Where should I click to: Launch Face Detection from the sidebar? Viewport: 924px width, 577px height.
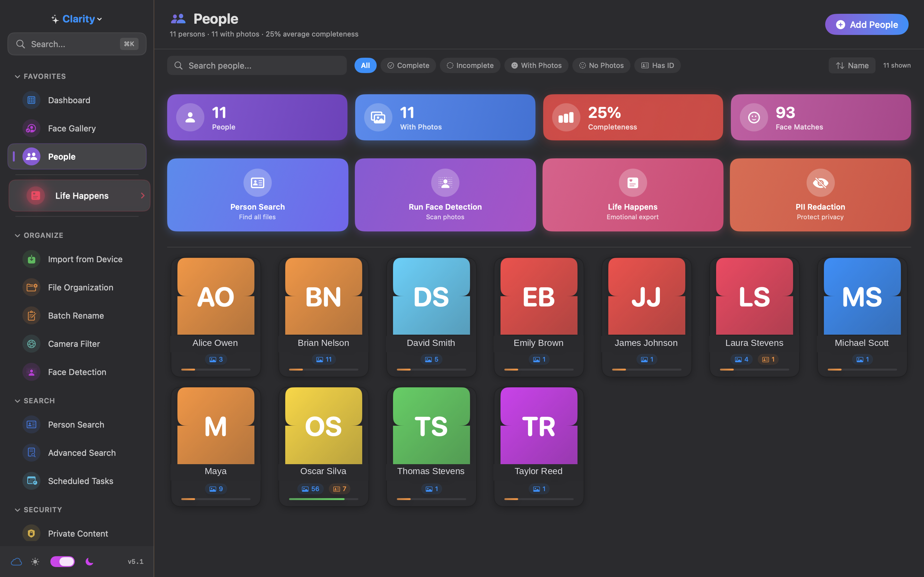77,372
